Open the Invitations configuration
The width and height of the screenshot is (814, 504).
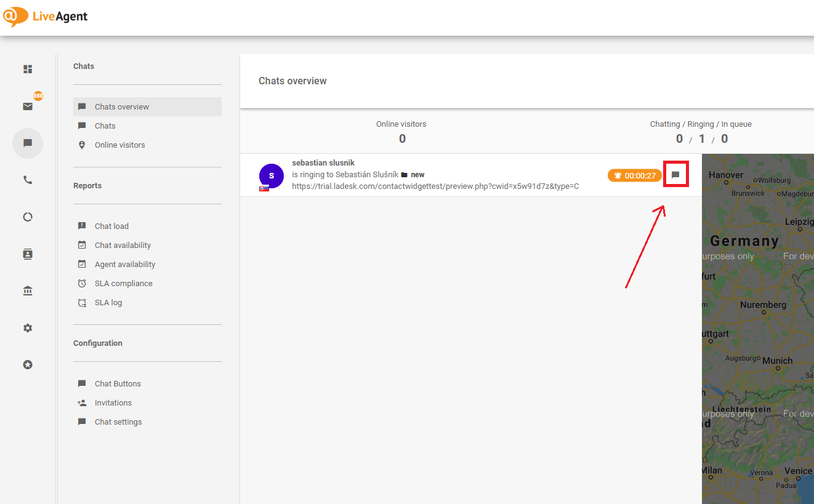pos(113,402)
